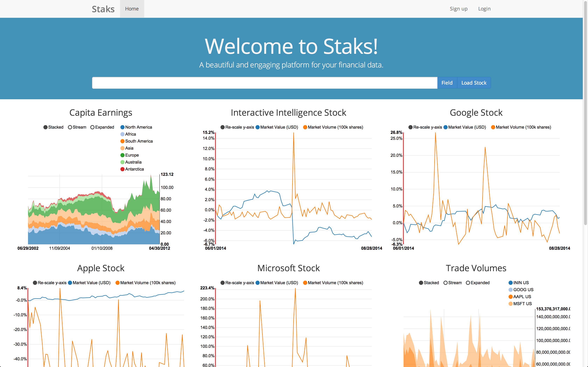Viewport: 588px width, 367px height.
Task: Toggle AAPL US legend dot
Action: (x=510, y=297)
